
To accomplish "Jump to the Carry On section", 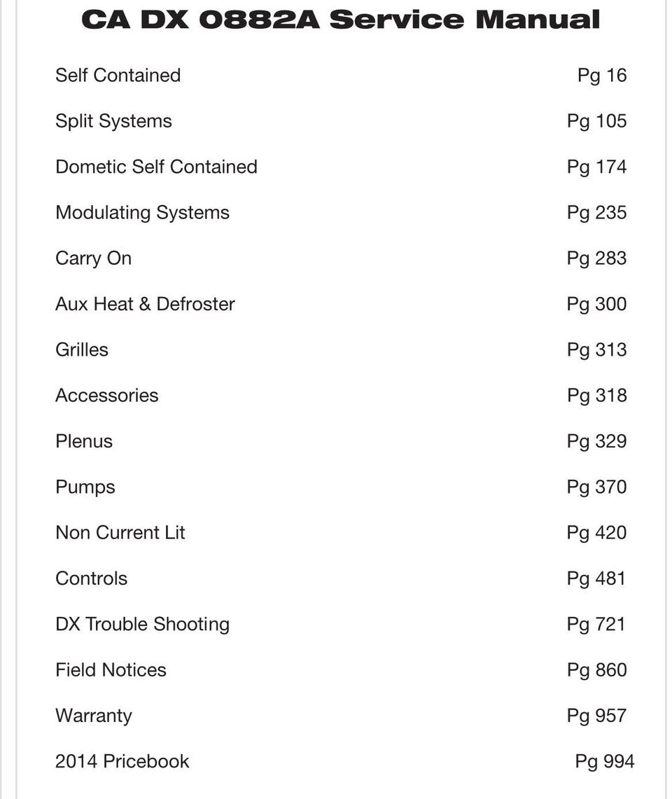I will [x=93, y=259].
